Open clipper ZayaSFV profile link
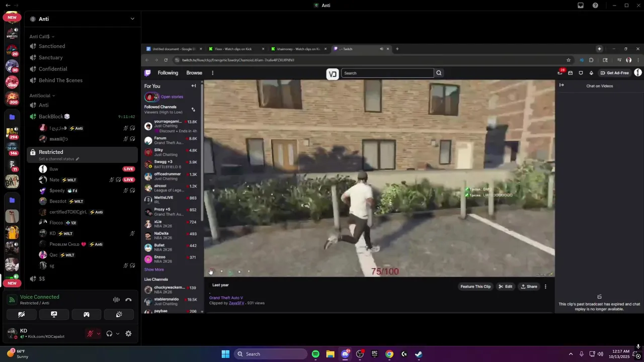 coord(236,303)
